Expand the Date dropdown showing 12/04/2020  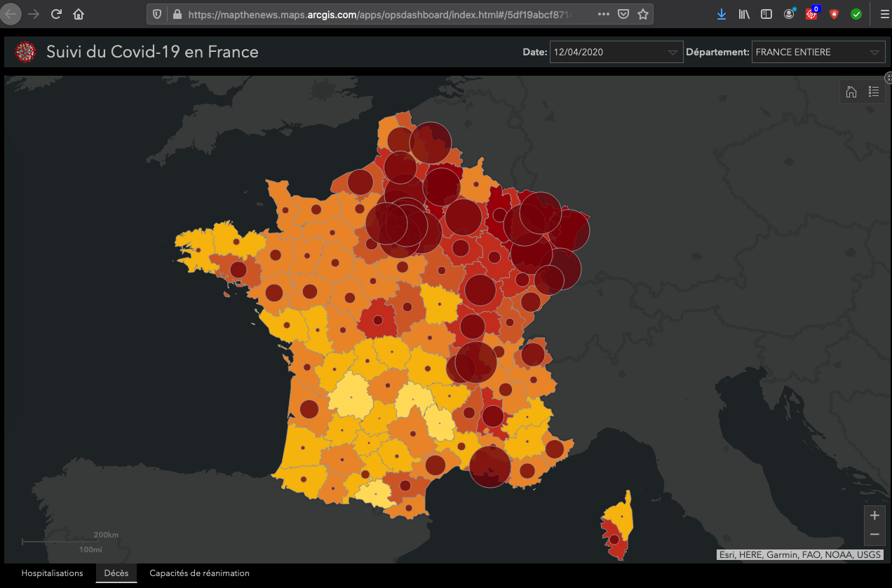616,52
